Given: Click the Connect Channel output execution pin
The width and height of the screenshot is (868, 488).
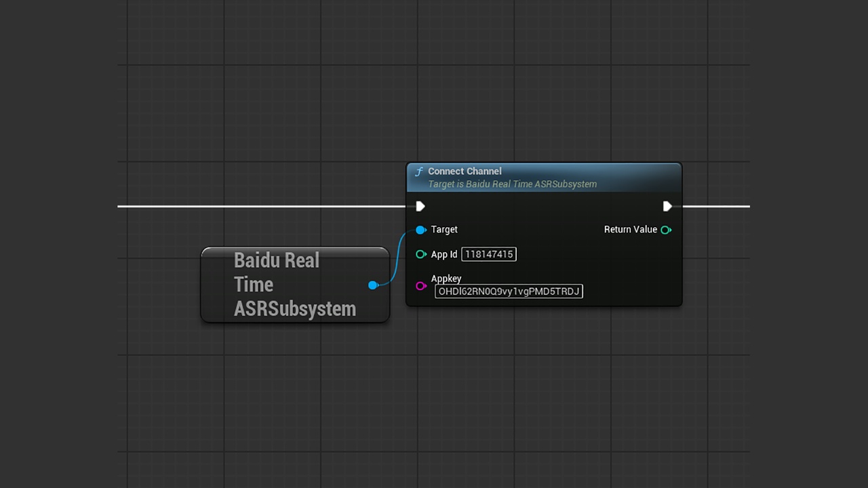Looking at the screenshot, I should pyautogui.click(x=667, y=206).
